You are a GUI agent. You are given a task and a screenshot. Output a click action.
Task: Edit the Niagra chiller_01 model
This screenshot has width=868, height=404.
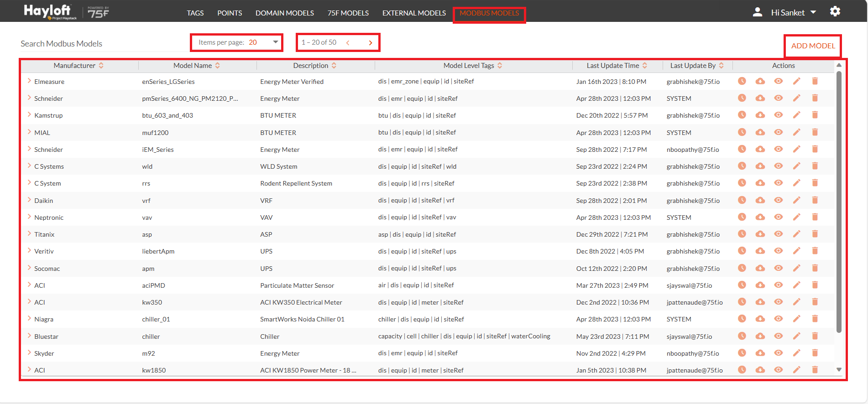pos(797,319)
